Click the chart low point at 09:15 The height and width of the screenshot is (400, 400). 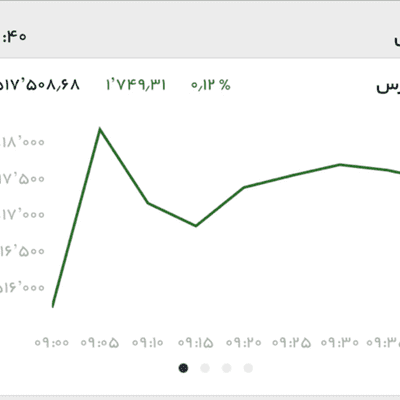[196, 226]
